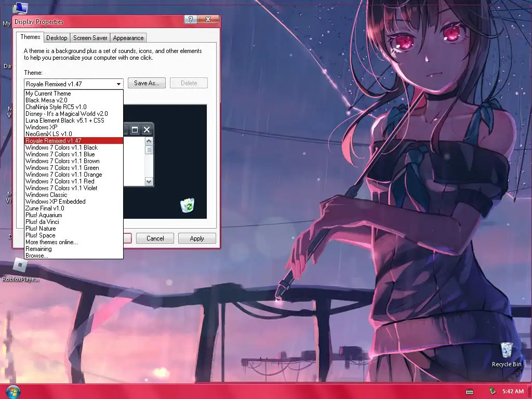Pick Plus! da Vinci theme
Viewport: 532px width, 399px height.
pyautogui.click(x=74, y=222)
